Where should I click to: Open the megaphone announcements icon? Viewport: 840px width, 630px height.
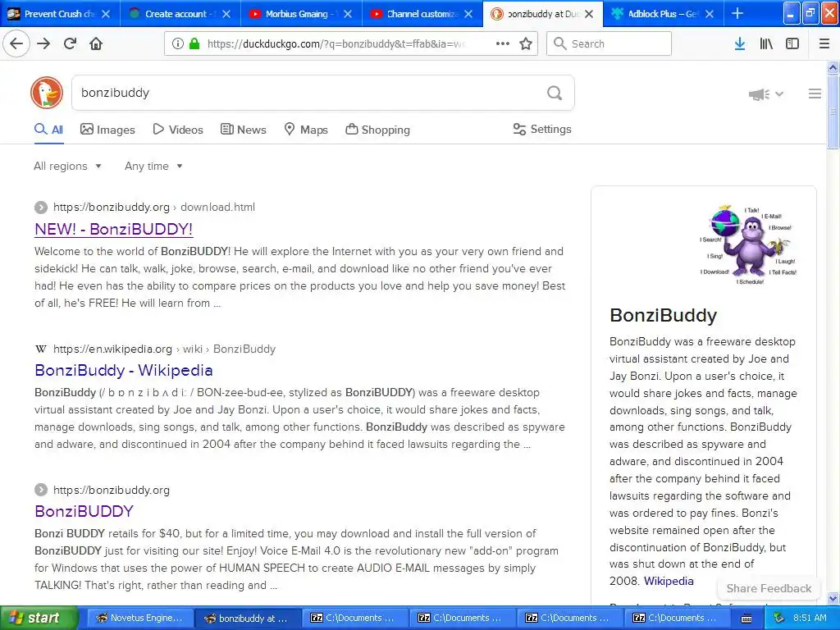coord(759,94)
